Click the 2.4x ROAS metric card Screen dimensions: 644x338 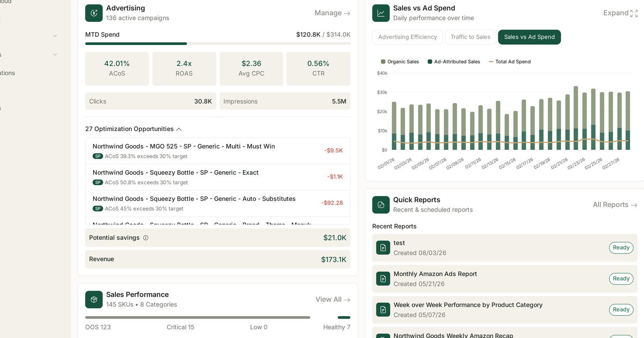[x=184, y=69]
